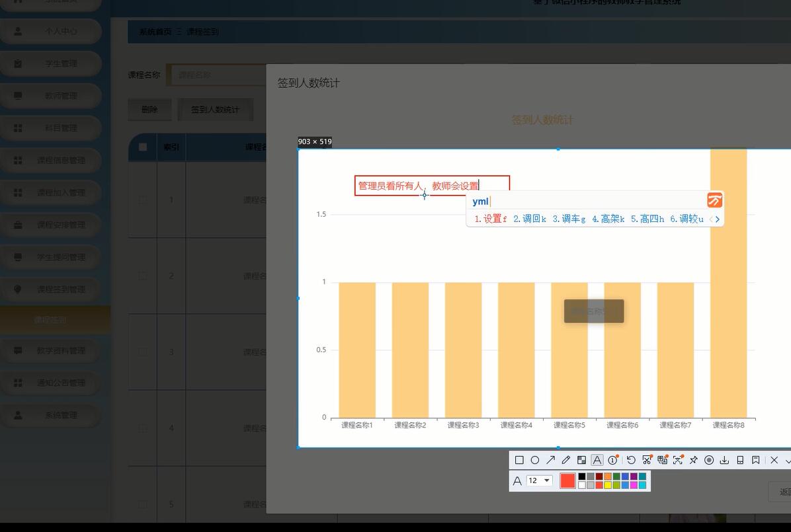Click inside the red annotation text box

coord(432,186)
